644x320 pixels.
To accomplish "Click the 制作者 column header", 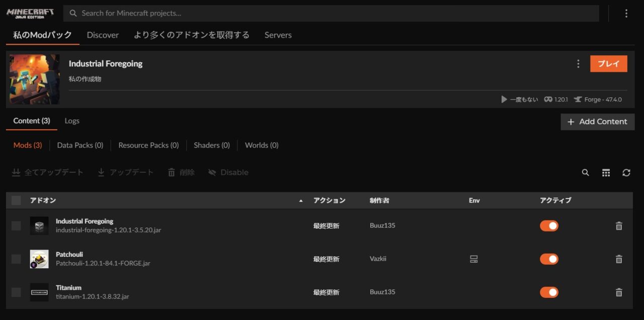I will [379, 200].
